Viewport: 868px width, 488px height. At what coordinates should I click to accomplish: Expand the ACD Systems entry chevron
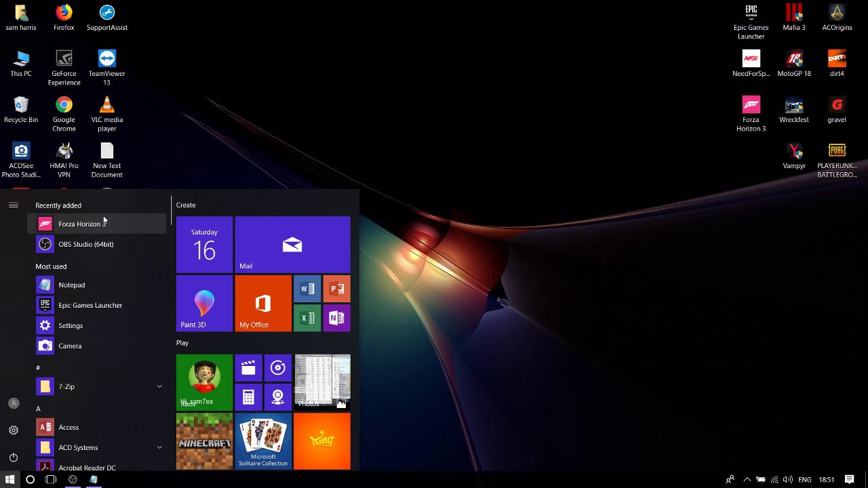point(159,447)
